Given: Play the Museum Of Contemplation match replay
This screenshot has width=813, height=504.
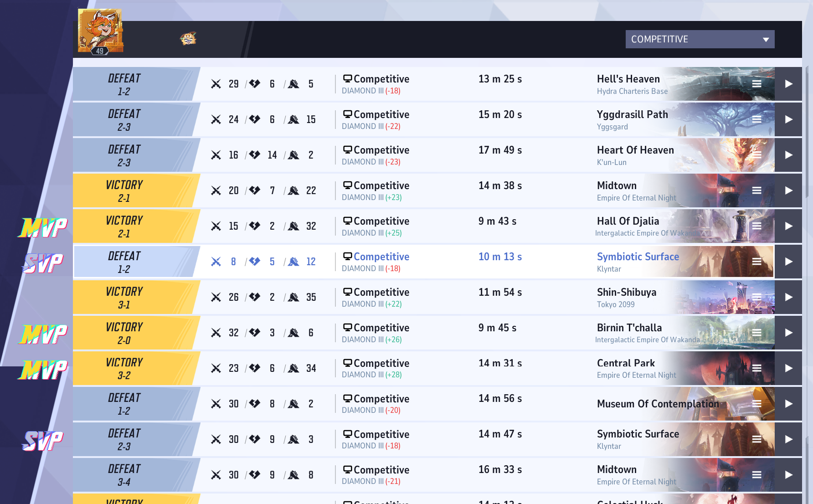Looking at the screenshot, I should point(788,404).
